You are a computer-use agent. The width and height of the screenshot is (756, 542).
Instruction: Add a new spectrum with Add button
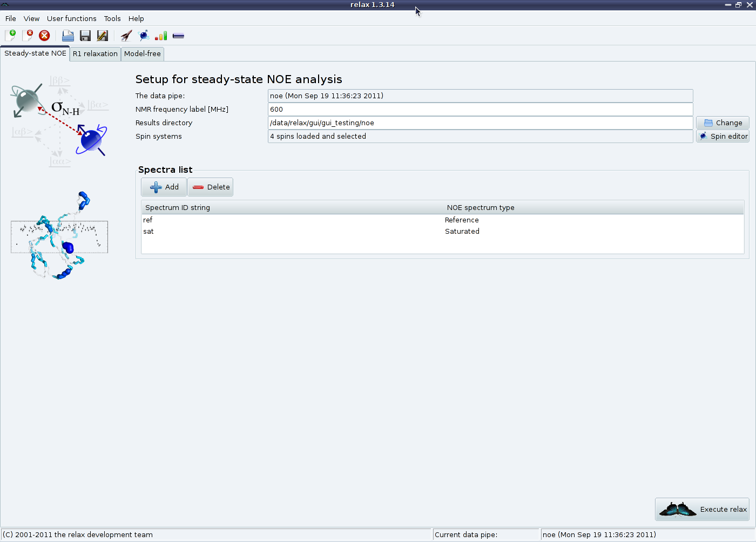[164, 187]
